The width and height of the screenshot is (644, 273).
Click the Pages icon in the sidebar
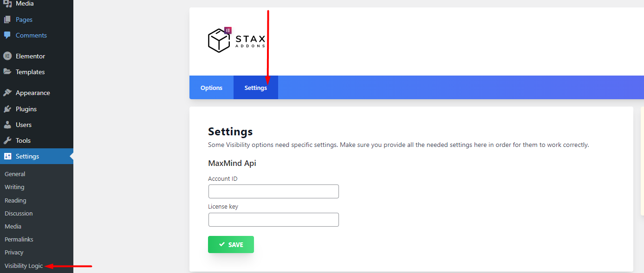[x=8, y=19]
